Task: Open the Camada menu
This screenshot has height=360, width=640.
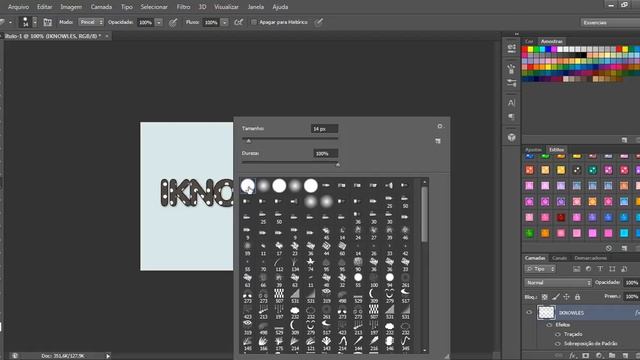Action: 101,7
